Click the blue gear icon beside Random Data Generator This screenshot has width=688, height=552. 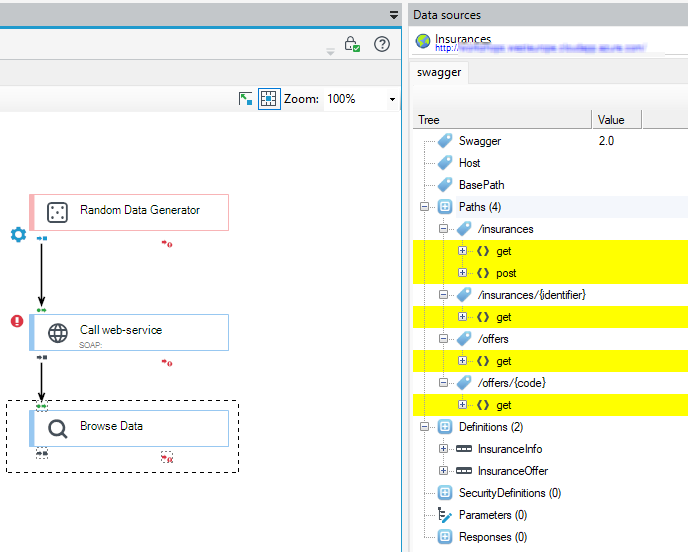tap(18, 235)
